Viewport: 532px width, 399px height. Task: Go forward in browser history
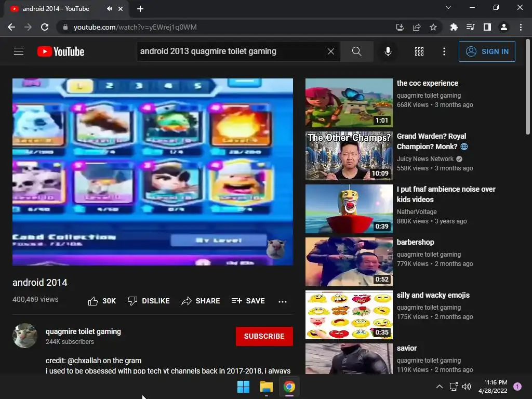click(x=28, y=27)
